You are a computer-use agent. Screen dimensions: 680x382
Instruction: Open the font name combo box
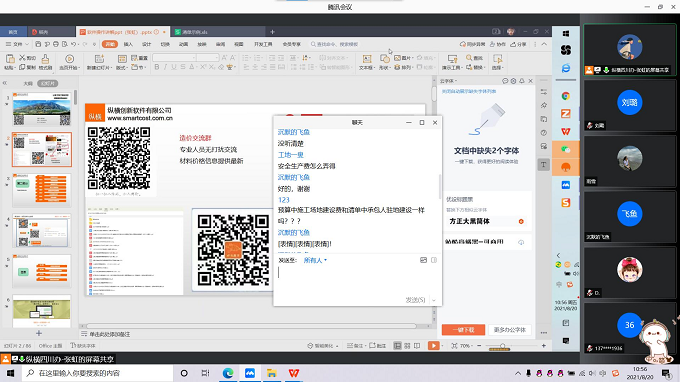tap(174, 58)
